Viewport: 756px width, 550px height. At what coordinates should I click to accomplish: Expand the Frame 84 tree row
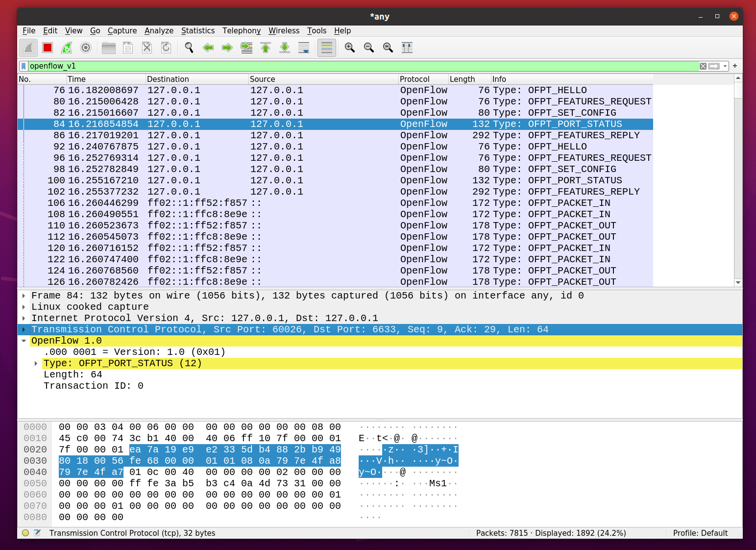(x=24, y=296)
